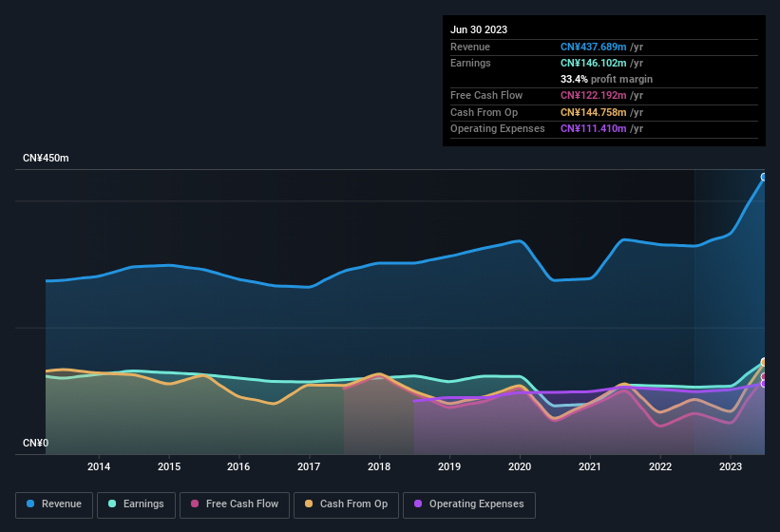Toggle the Earnings legend button
The height and width of the screenshot is (532, 780).
(x=136, y=504)
